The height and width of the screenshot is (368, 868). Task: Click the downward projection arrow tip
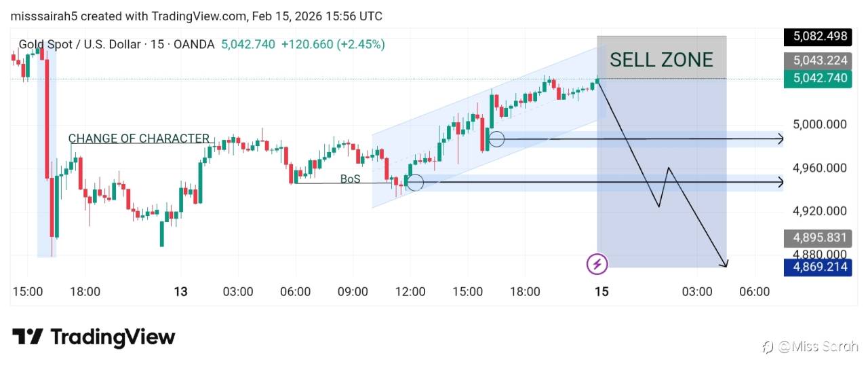725,265
